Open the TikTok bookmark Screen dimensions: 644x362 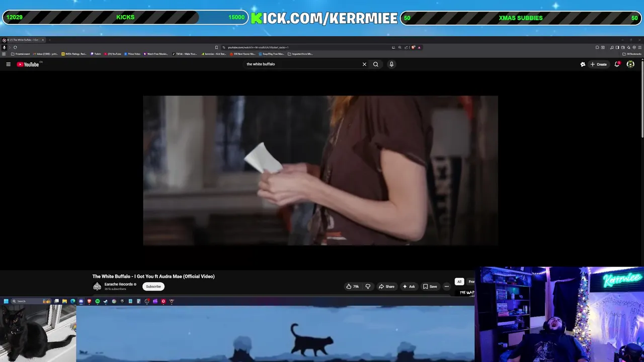pos(185,54)
